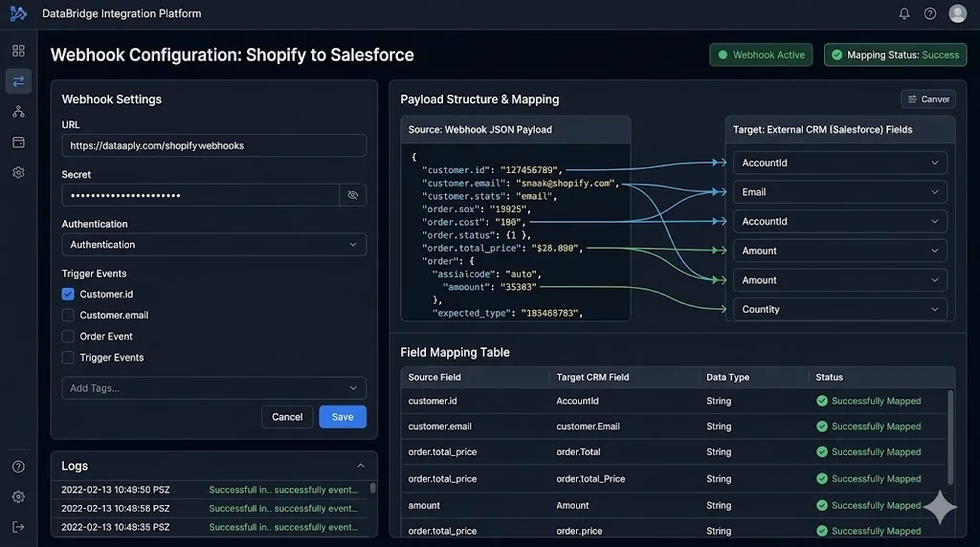Image resolution: width=980 pixels, height=547 pixels.
Task: Click the Status column header
Action: 830,377
